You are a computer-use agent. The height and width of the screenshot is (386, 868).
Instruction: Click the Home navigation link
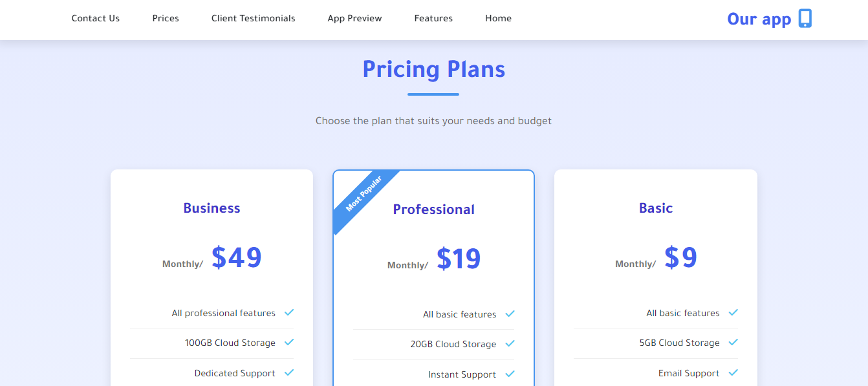coord(498,19)
